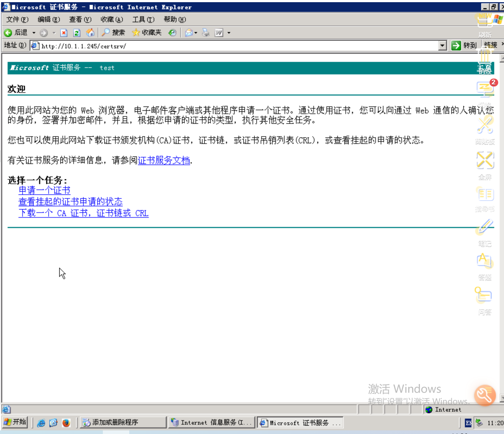This screenshot has height=434, width=504.
Task: Open 查看挂起的证书申请的状态 link
Action: [x=71, y=202]
